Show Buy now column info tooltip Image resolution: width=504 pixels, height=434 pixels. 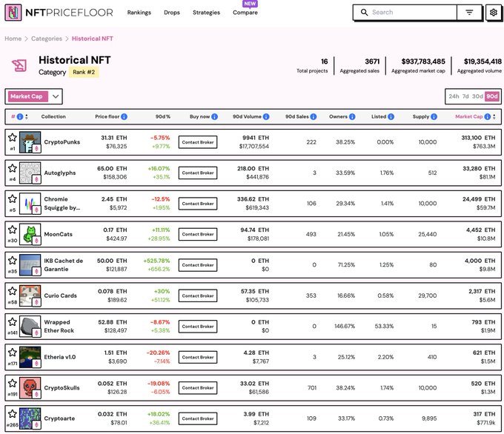(x=214, y=116)
